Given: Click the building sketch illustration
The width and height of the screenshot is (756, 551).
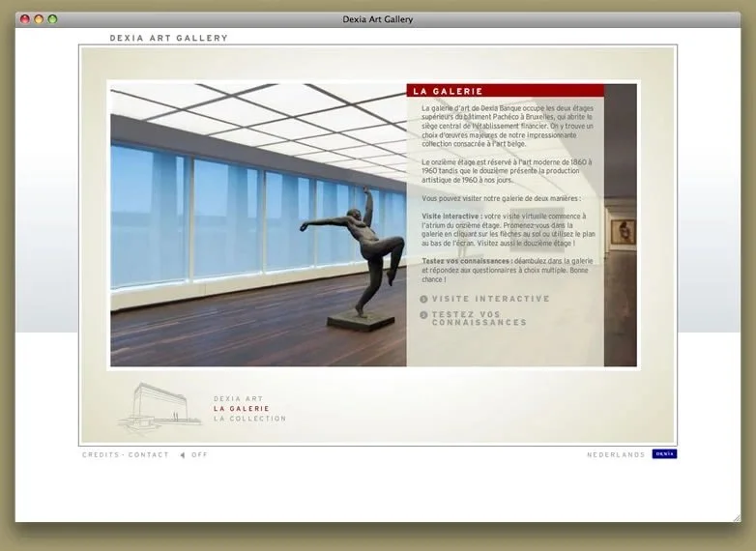Looking at the screenshot, I should point(160,408).
